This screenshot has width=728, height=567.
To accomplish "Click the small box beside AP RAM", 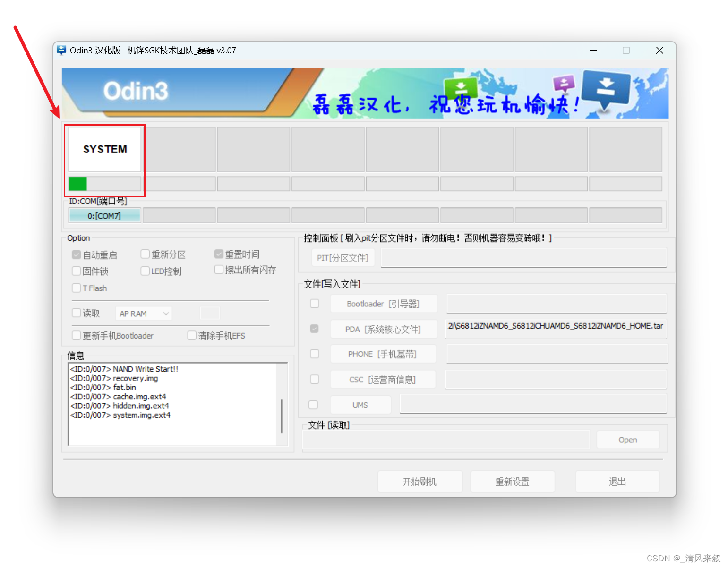I will pyautogui.click(x=210, y=313).
